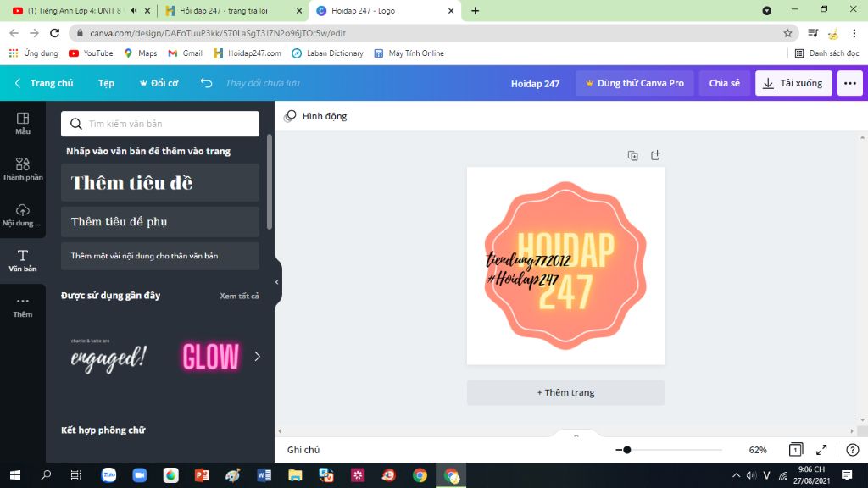Click the Hoidap 247 design title

click(535, 84)
